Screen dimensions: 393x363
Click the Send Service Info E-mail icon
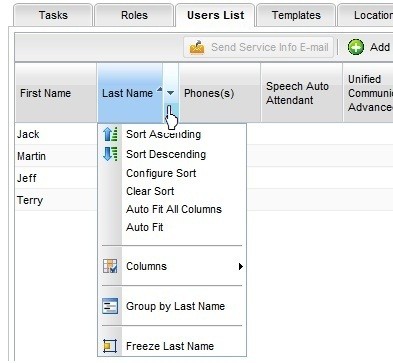[197, 47]
